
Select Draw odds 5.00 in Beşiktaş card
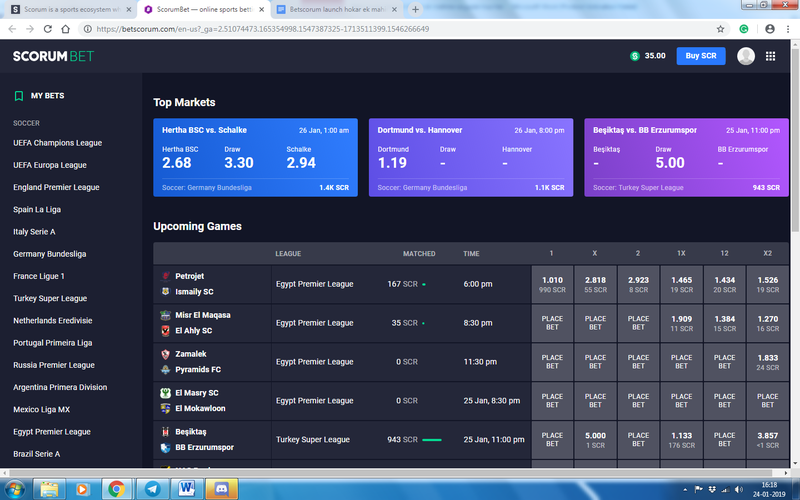click(670, 163)
